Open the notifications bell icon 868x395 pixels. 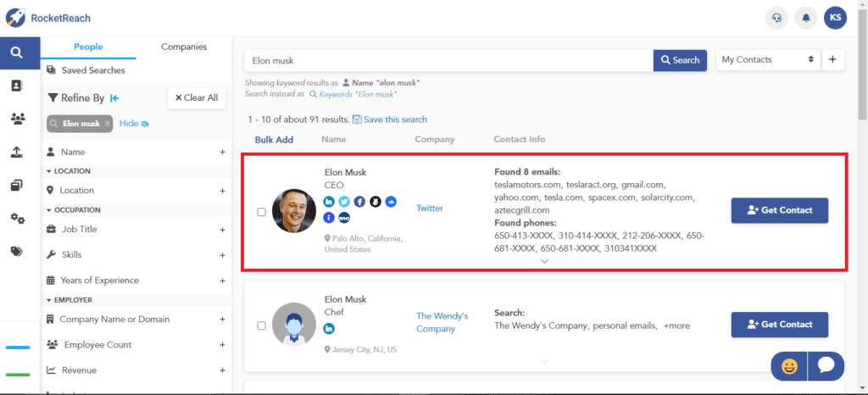pyautogui.click(x=805, y=17)
